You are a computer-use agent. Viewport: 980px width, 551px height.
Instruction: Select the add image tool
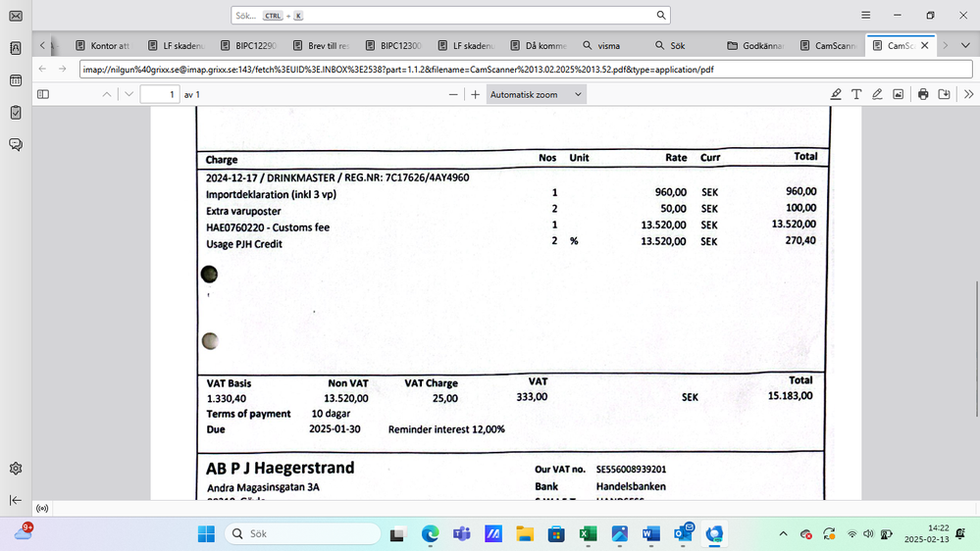[898, 94]
